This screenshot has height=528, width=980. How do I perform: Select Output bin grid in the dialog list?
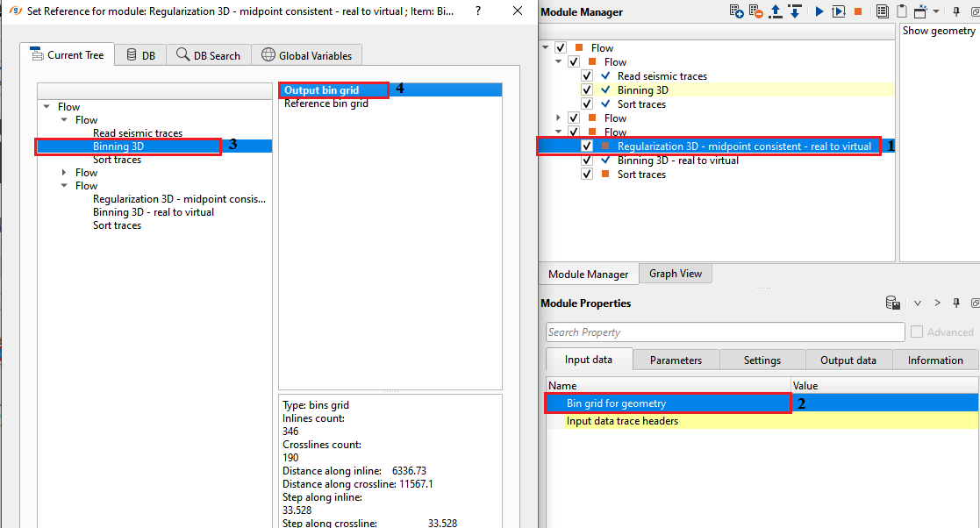pyautogui.click(x=390, y=90)
